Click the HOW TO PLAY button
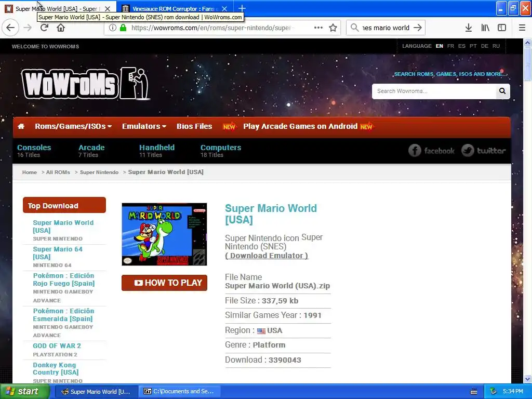The height and width of the screenshot is (399, 532). coord(164,283)
